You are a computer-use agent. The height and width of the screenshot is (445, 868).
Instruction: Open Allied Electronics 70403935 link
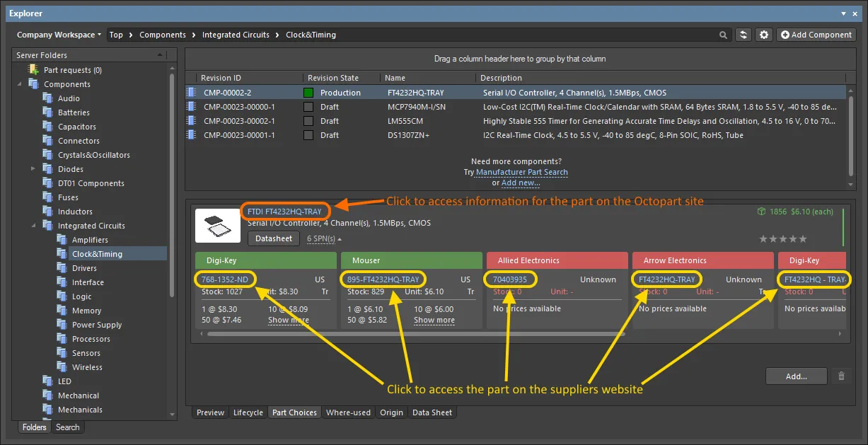(x=510, y=279)
